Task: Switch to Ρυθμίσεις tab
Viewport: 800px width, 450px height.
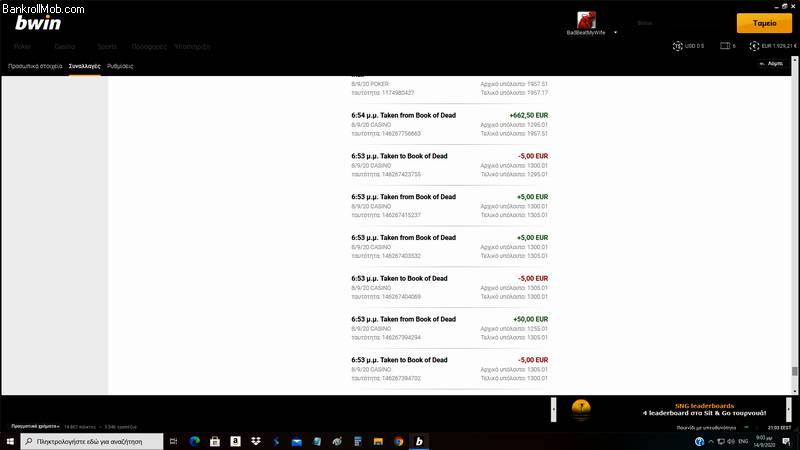Action: pos(120,66)
